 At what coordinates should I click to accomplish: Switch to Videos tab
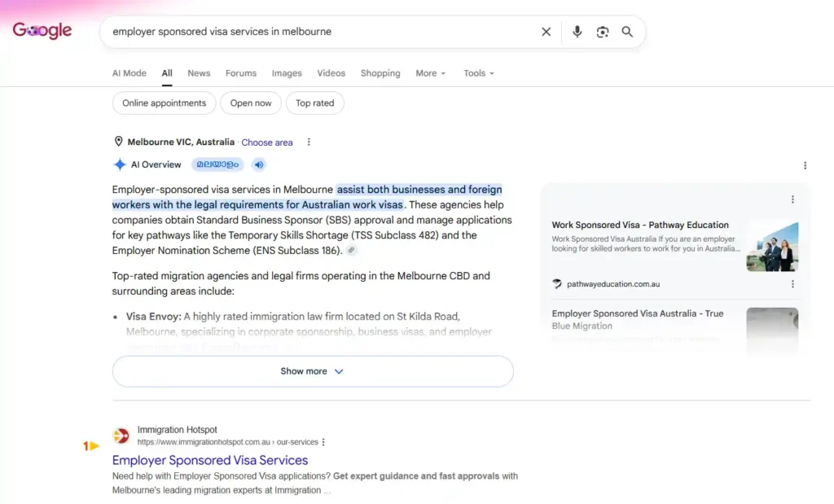(x=331, y=73)
